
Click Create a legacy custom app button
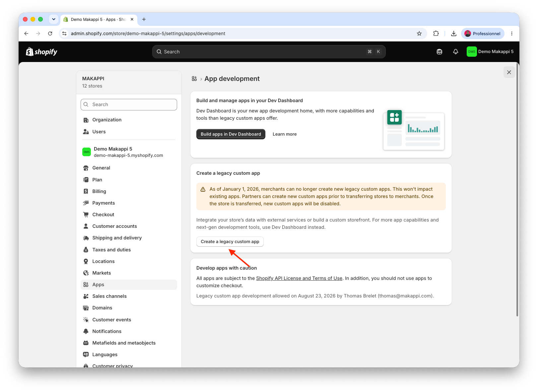point(230,241)
